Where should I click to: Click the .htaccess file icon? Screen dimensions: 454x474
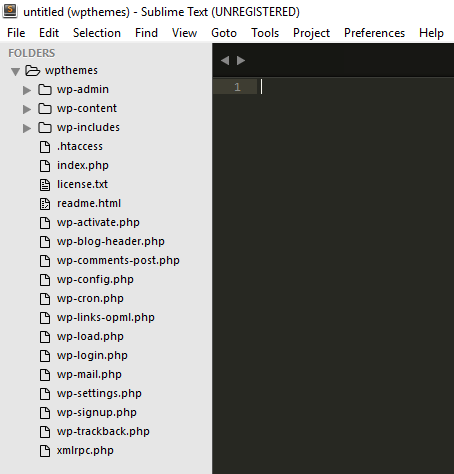coord(45,146)
